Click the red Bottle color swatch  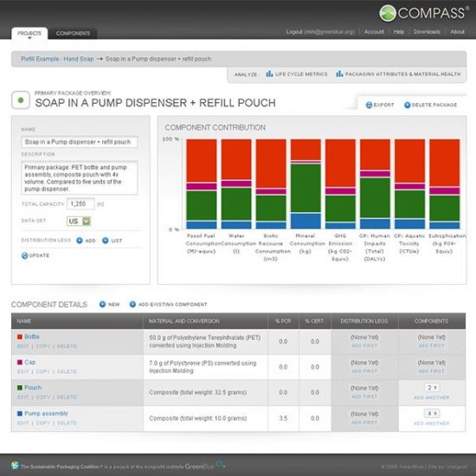point(20,337)
